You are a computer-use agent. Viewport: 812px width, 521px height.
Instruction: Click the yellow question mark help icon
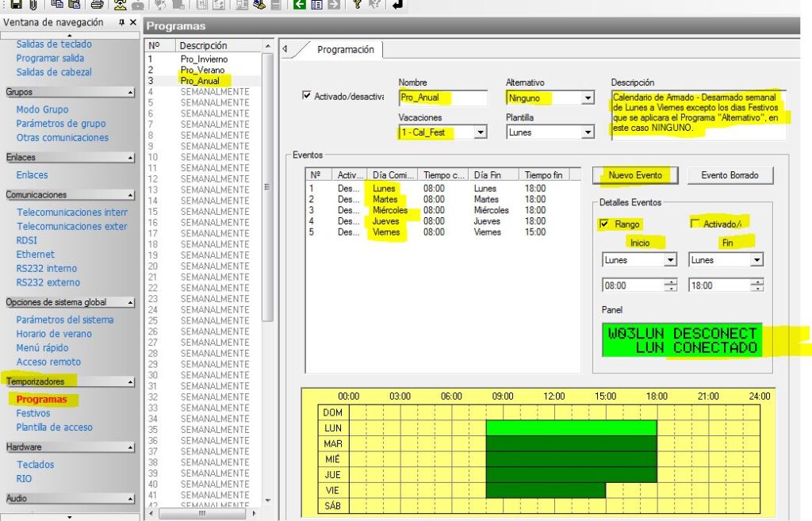358,4
